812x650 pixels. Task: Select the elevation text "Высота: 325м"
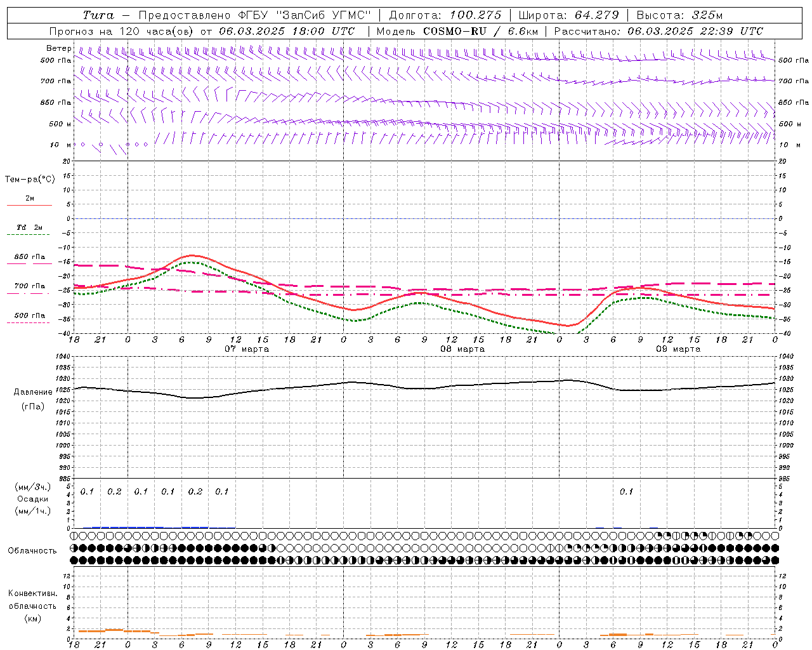click(679, 15)
